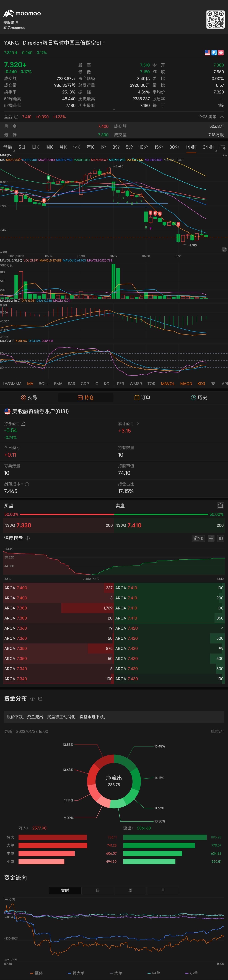The height and width of the screenshot is (980, 228).
Task: Share 资金分布 via share icon
Action: (40, 699)
